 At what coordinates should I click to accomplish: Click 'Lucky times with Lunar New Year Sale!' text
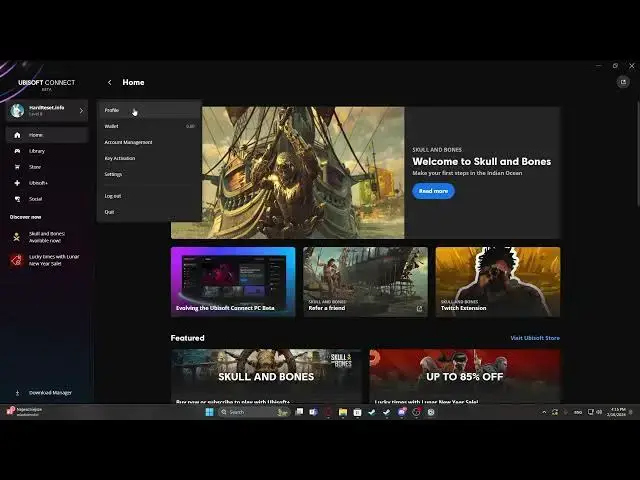(54, 260)
